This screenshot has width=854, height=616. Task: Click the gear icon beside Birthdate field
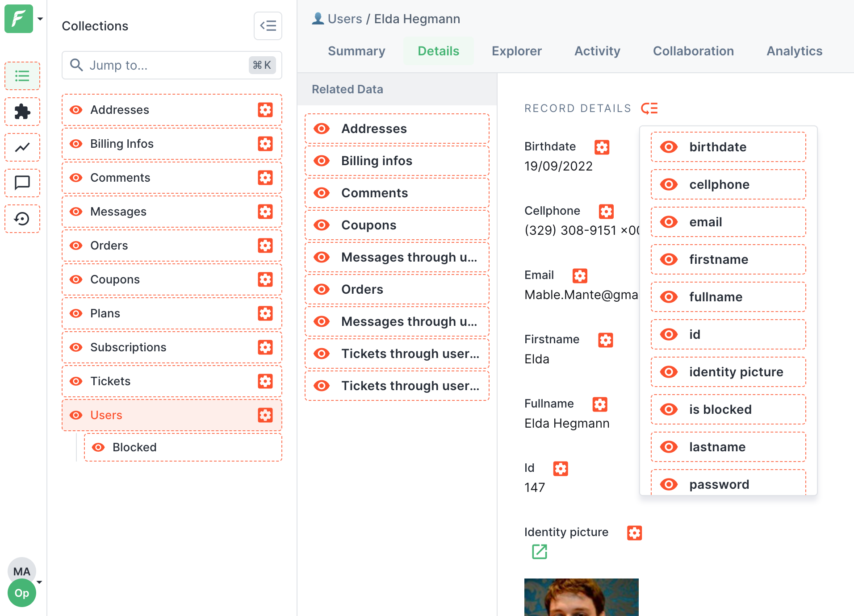[x=602, y=147]
